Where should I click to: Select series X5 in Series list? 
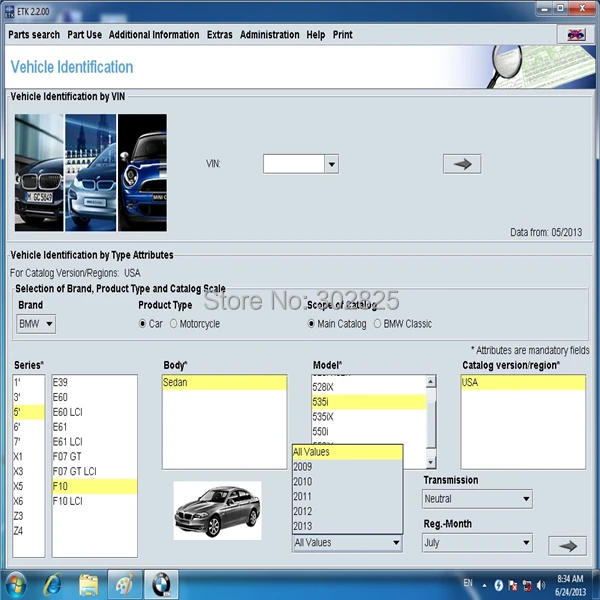[29, 486]
